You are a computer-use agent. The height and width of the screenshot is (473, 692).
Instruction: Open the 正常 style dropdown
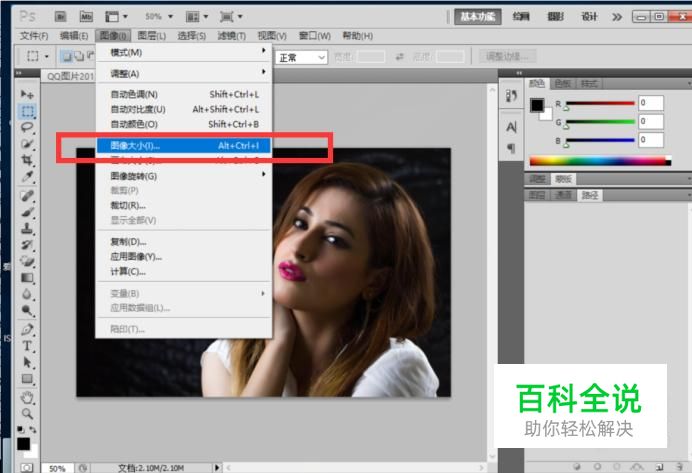[302, 57]
